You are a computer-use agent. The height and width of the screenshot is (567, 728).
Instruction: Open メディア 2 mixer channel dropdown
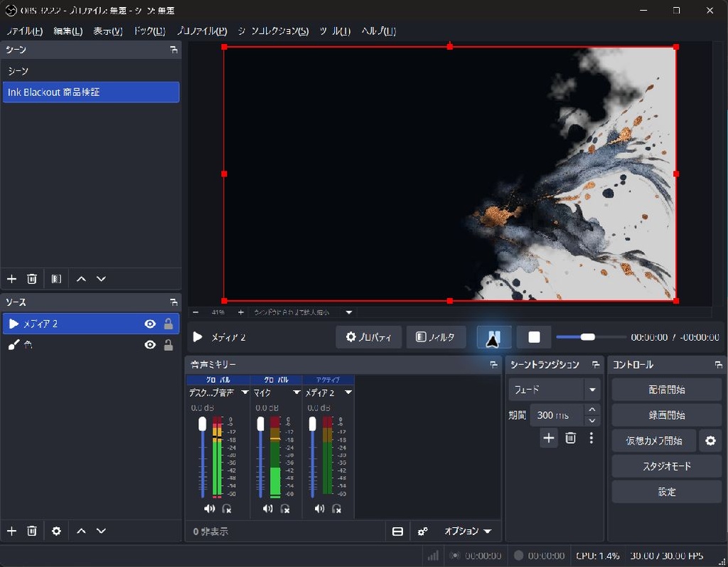tap(348, 393)
